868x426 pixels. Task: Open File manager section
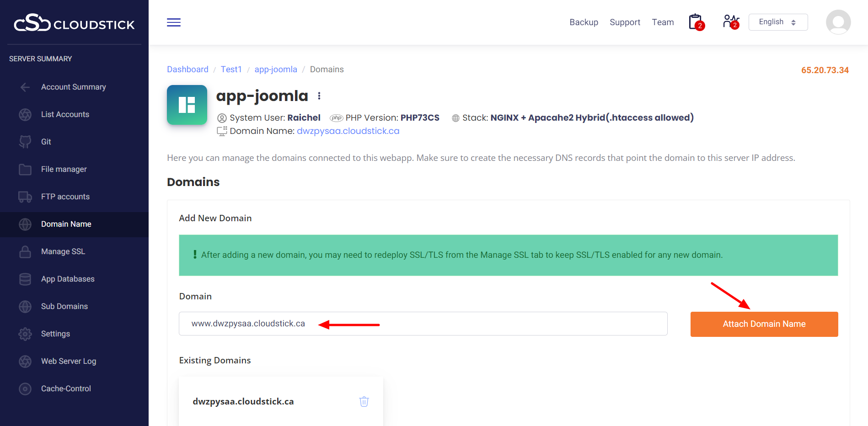pyautogui.click(x=64, y=169)
